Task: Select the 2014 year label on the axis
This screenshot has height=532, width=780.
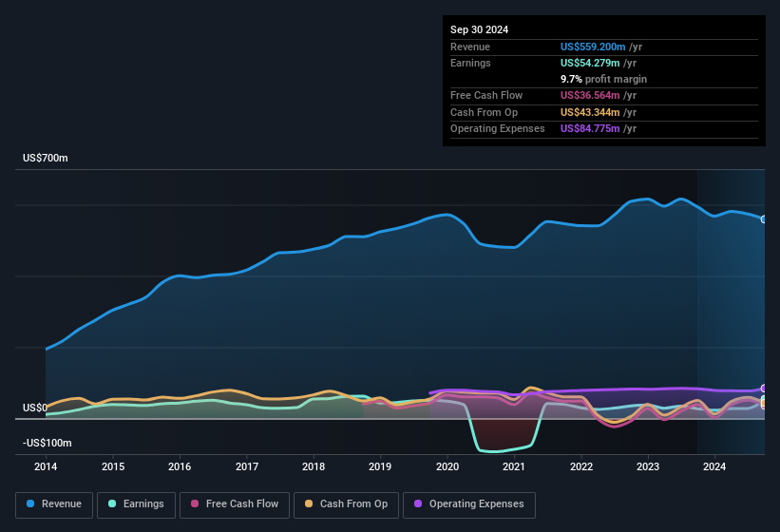Action: [x=46, y=466]
